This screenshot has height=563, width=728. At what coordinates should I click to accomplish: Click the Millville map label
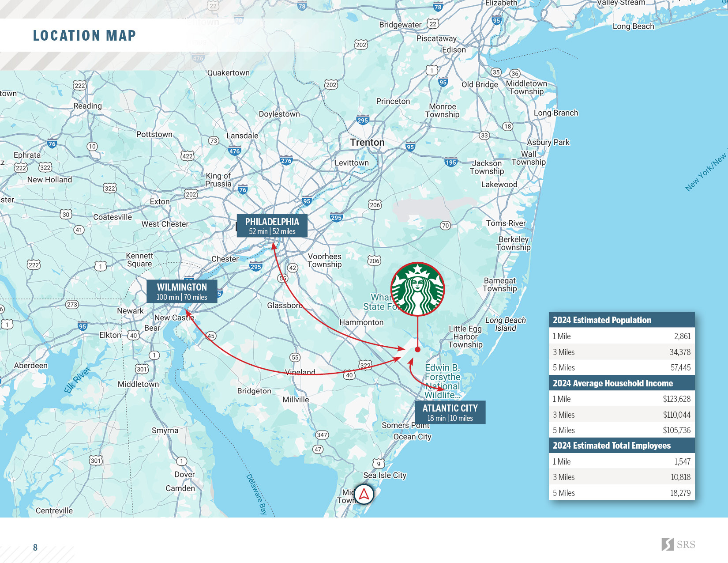click(296, 400)
